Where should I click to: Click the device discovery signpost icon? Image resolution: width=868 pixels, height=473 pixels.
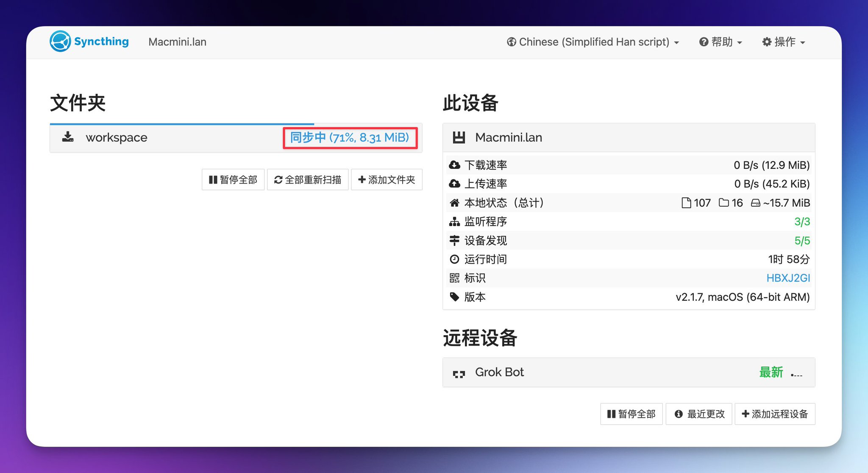(x=454, y=240)
